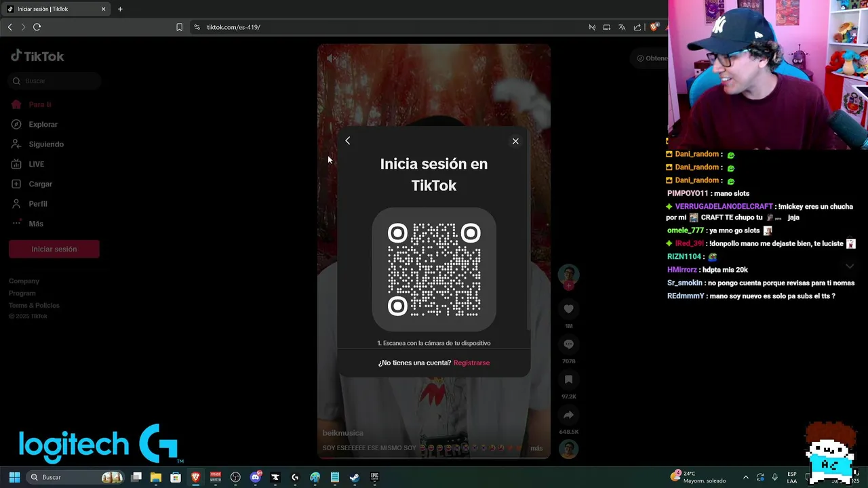Image resolution: width=868 pixels, height=488 pixels.
Task: Click the taskbar Buscar search box
Action: coord(76,477)
